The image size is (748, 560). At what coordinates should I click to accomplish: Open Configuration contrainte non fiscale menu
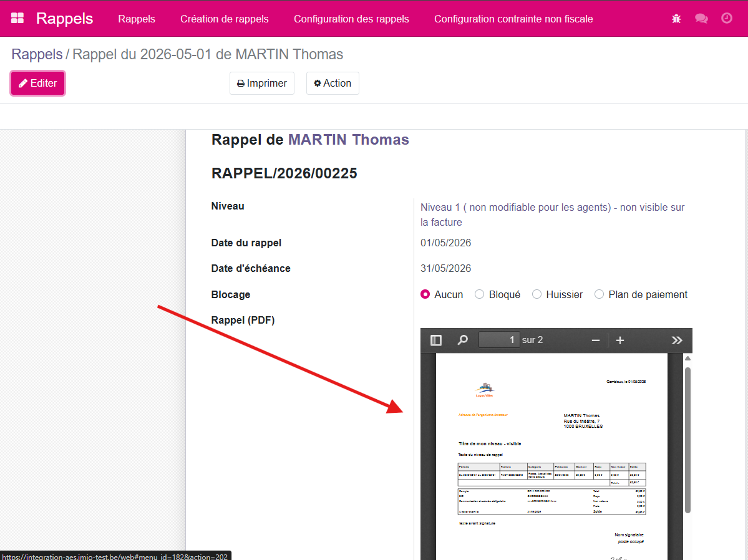[513, 19]
